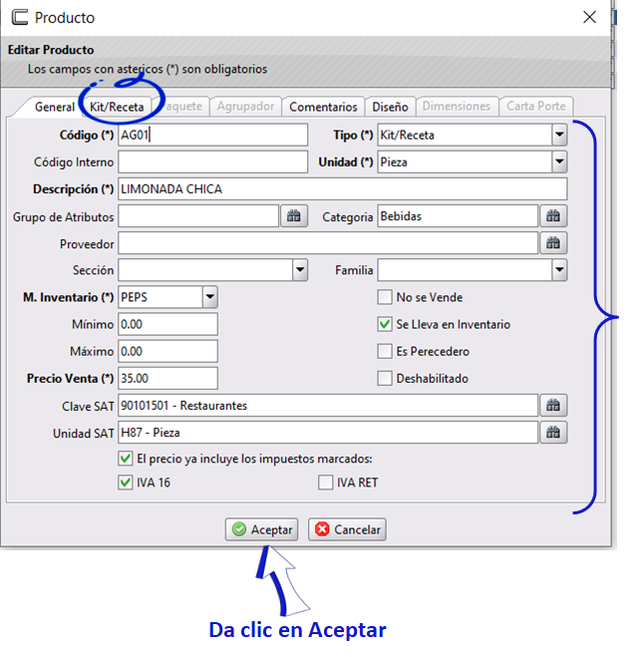Click the Cancelar button
Viewport: 644px width, 657px height.
pos(347,529)
